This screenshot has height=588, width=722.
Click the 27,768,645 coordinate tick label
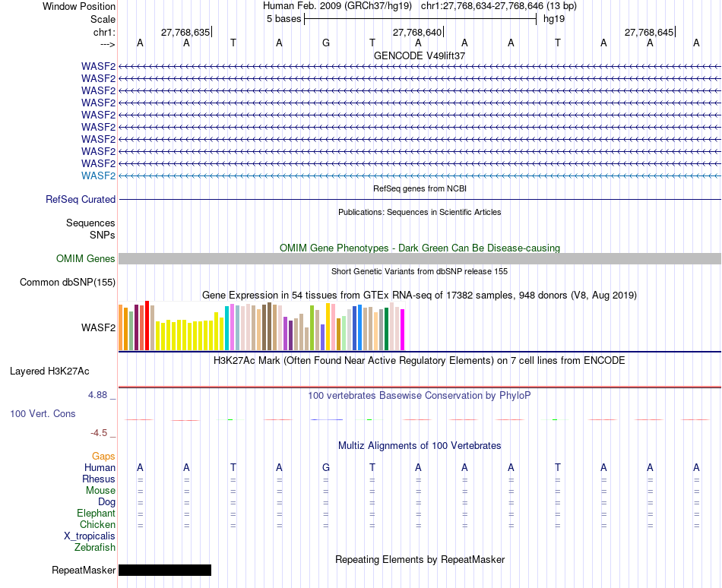(649, 32)
